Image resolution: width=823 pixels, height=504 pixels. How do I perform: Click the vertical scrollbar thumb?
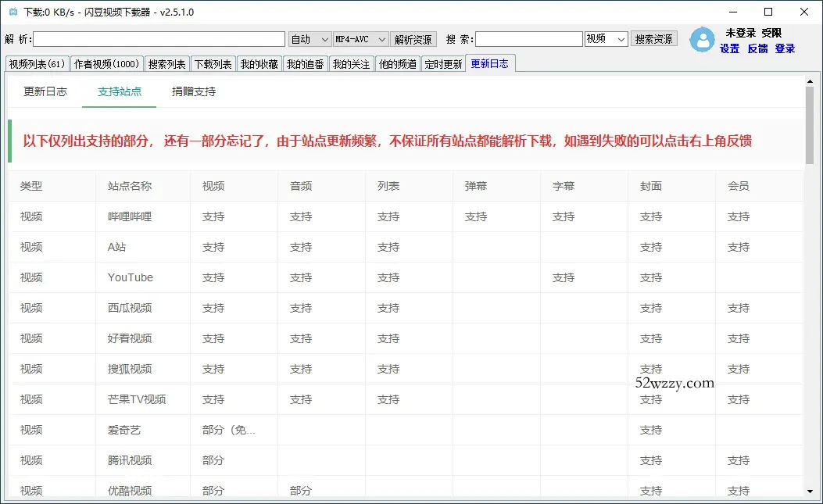pos(810,126)
